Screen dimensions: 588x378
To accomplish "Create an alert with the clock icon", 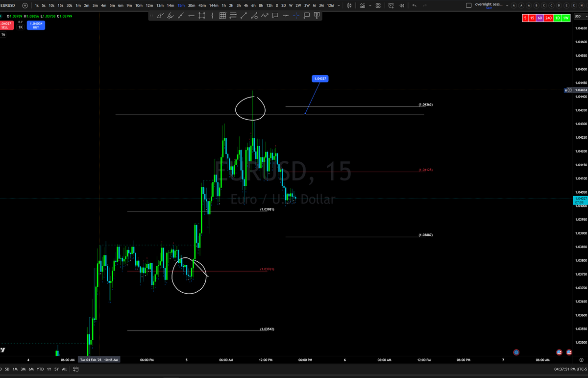I will click(x=391, y=5).
